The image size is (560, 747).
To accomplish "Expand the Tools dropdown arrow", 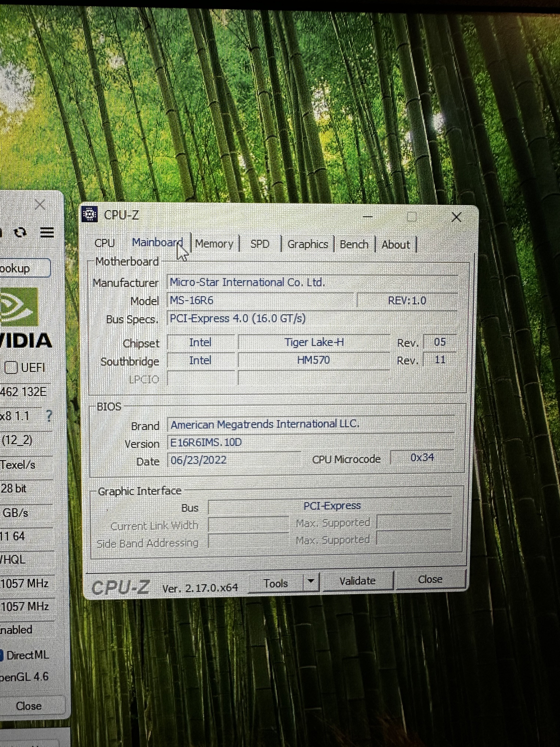I will coord(311,581).
